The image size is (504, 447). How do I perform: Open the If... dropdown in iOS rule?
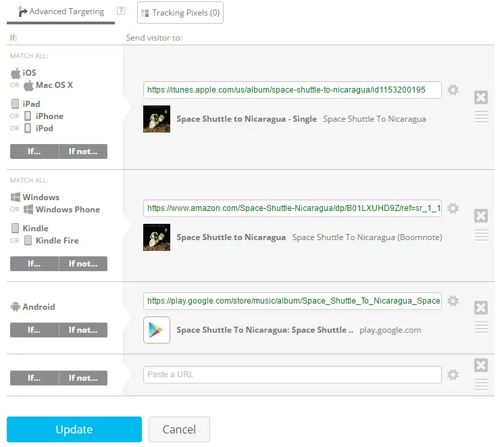34,151
